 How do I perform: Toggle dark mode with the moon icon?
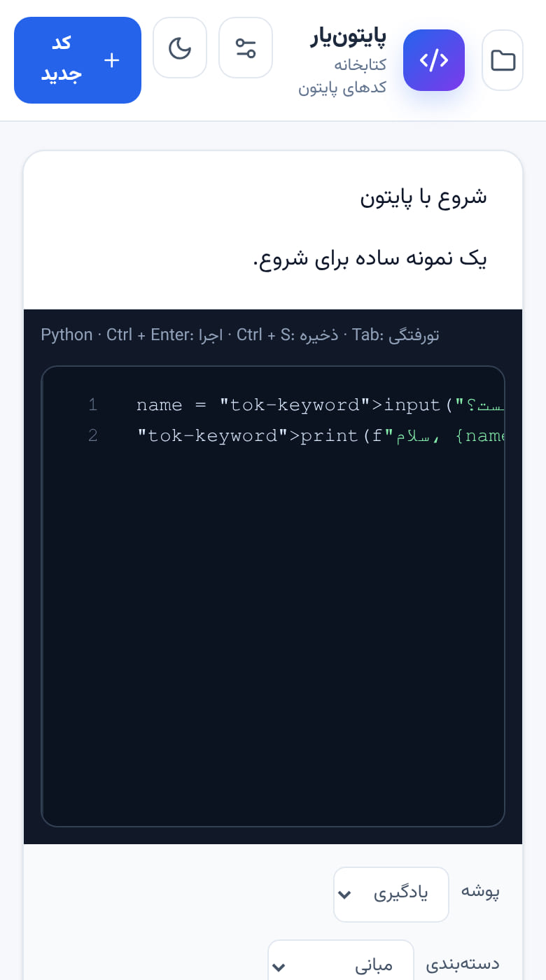180,48
